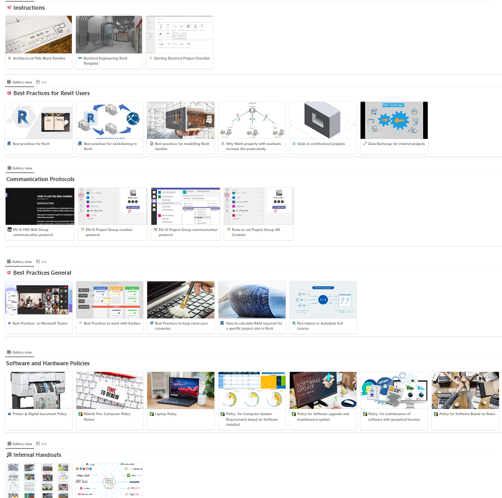Click the icon beside 'Data Exchange for internal projects'
Image resolution: width=502 pixels, height=498 pixels.
click(365, 144)
